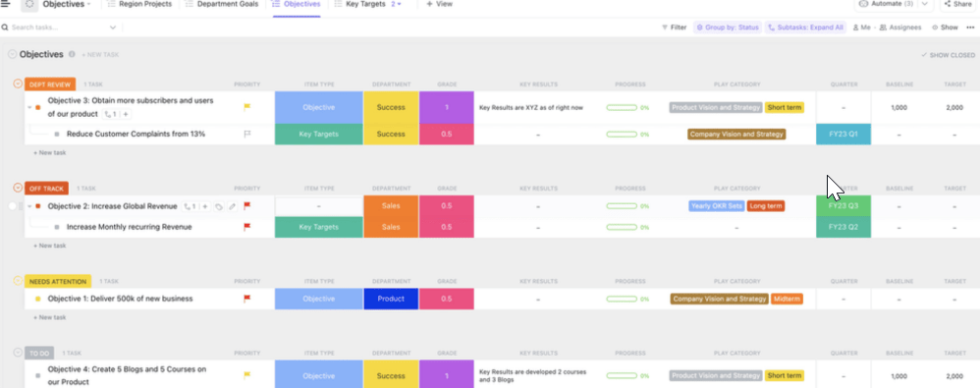
Task: Add subtask plus icon on Objective 3
Action: 126,114
